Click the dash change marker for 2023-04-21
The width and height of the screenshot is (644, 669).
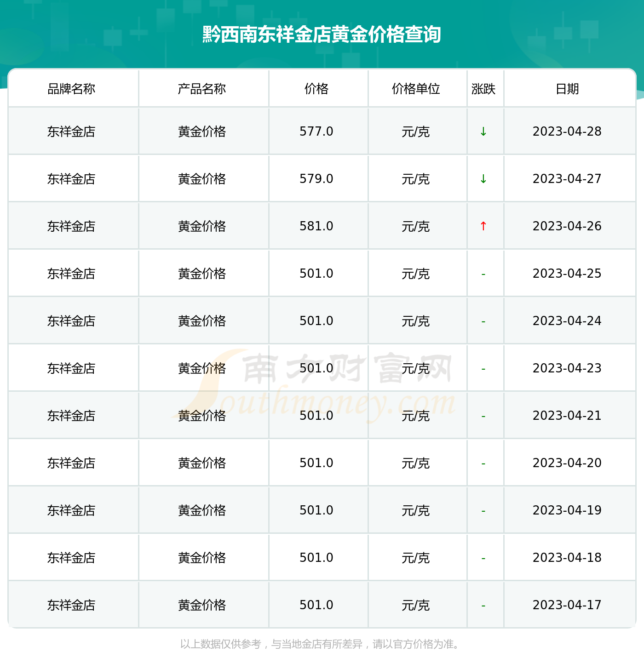coord(483,417)
